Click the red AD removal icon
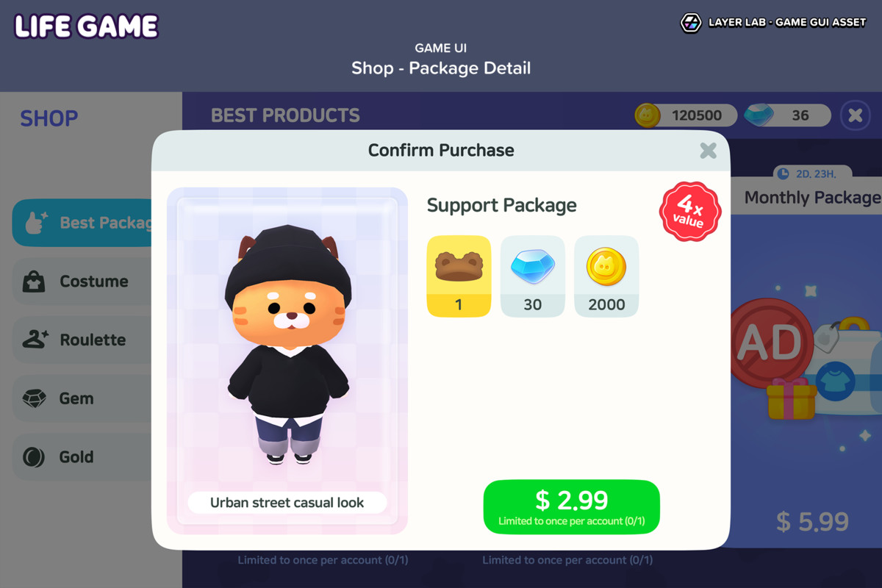 tap(768, 342)
